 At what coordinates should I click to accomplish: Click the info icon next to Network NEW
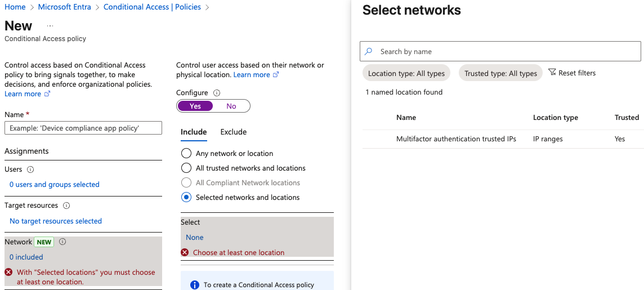tap(62, 242)
